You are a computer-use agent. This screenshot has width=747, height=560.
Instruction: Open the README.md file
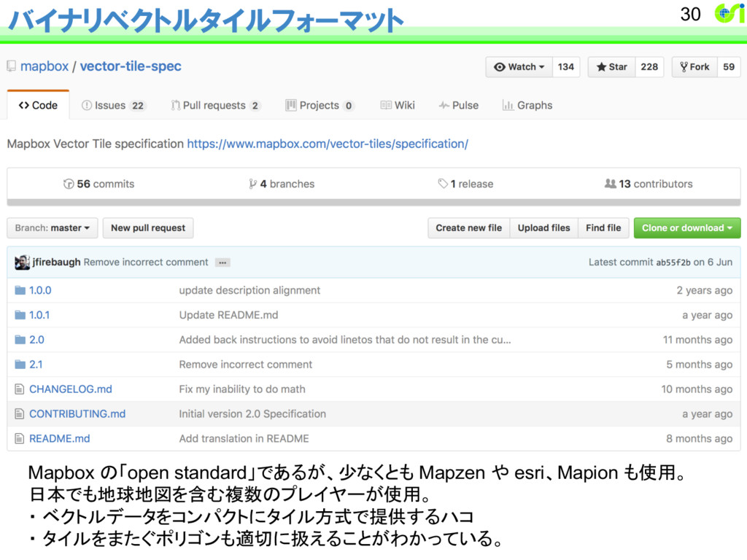[60, 439]
